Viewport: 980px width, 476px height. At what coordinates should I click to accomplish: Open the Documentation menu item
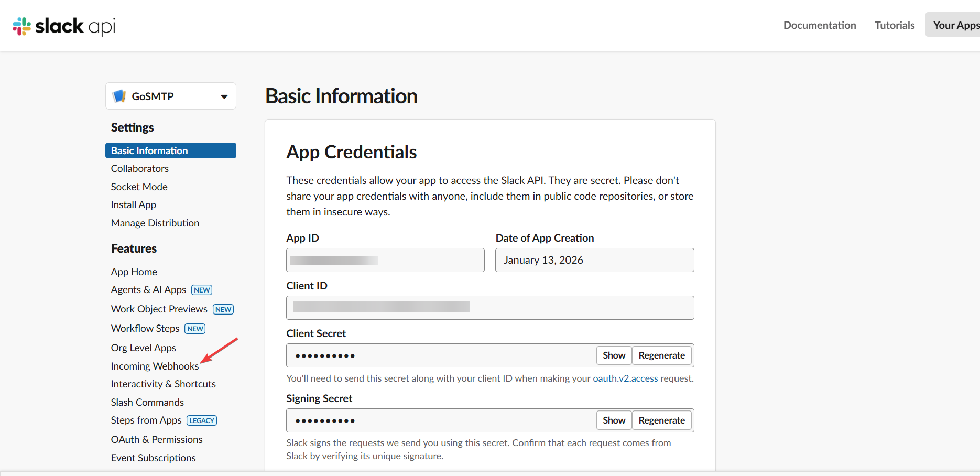click(x=819, y=25)
